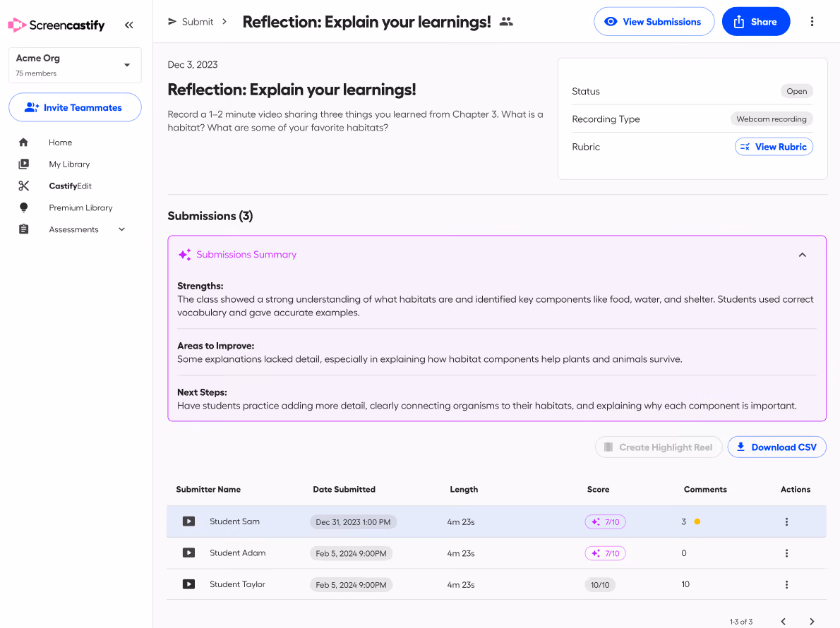Screen dimensions: 840x628
Task: Click the Share button
Action: 756,21
